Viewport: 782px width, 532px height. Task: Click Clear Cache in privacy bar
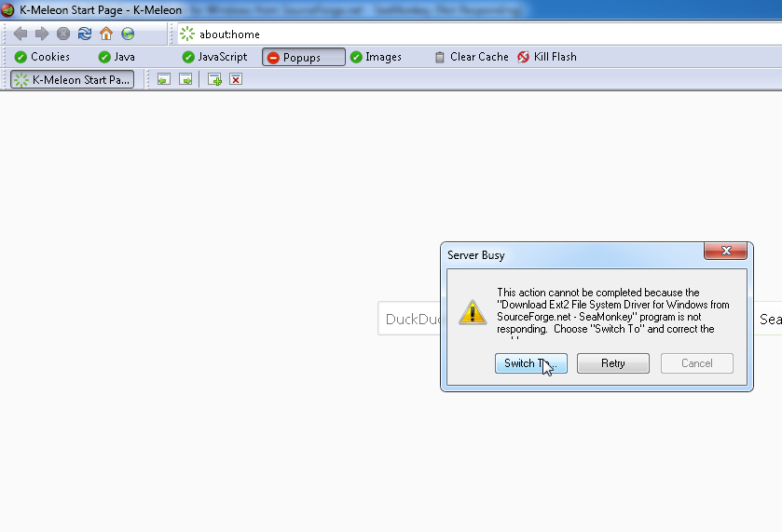[472, 57]
